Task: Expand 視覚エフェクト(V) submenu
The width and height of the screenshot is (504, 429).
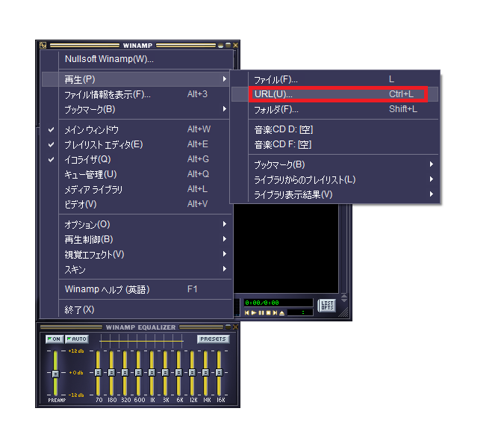Action: [x=137, y=254]
